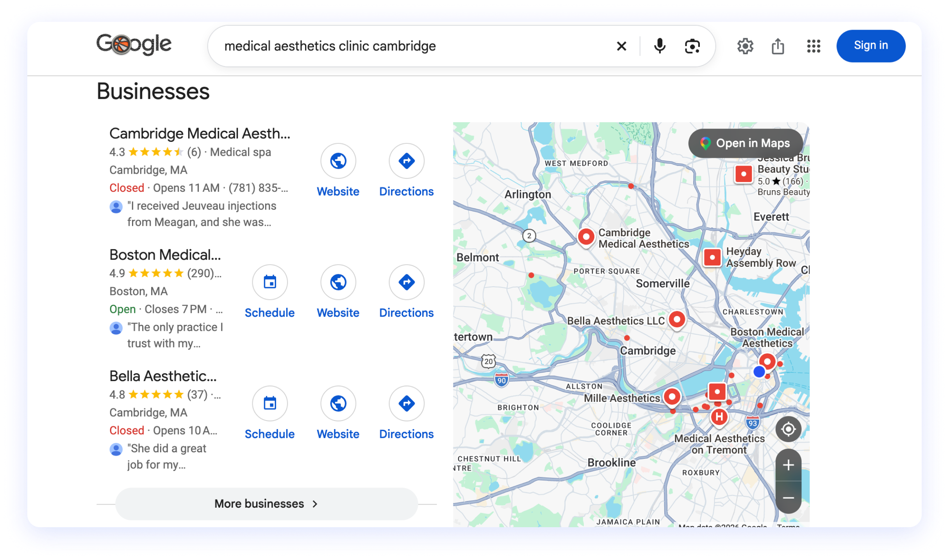
Task: Click the 4.9 star rating (290)
Action: pos(165,273)
